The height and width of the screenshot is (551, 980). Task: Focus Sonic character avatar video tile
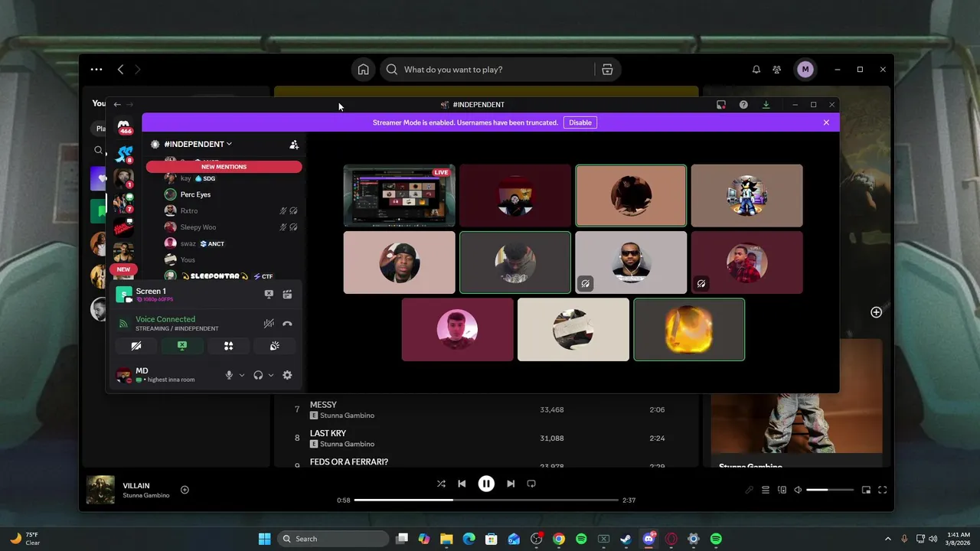(746, 196)
